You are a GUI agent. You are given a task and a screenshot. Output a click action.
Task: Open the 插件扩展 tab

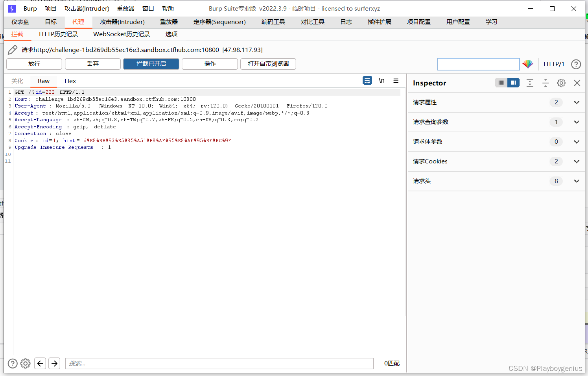coord(380,22)
